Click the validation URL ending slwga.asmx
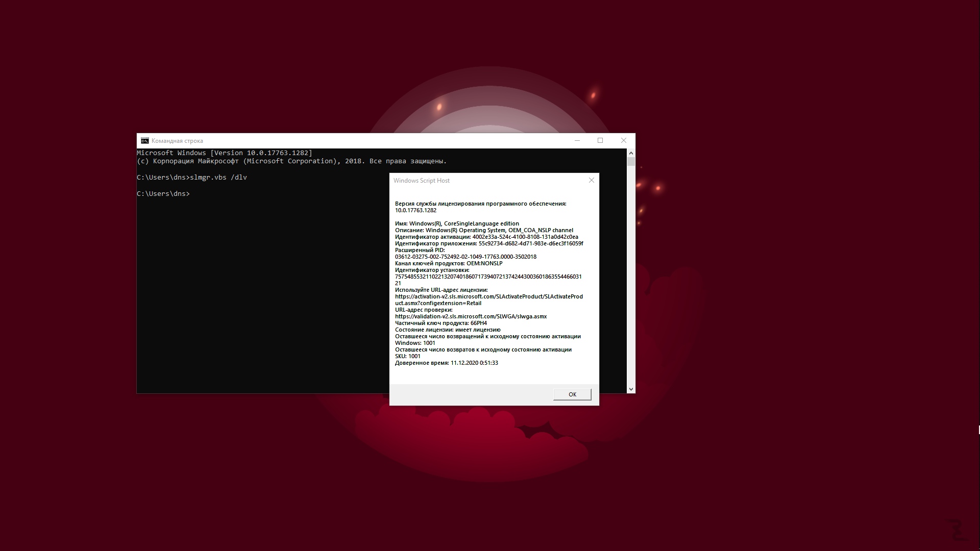980x551 pixels. click(x=471, y=316)
